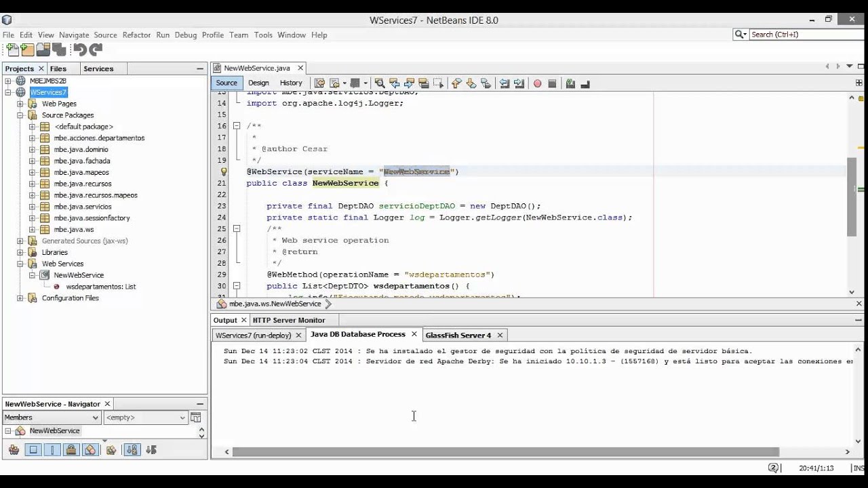Click the mbe.java.ws.NewWebService breadcrumb

coord(275,304)
